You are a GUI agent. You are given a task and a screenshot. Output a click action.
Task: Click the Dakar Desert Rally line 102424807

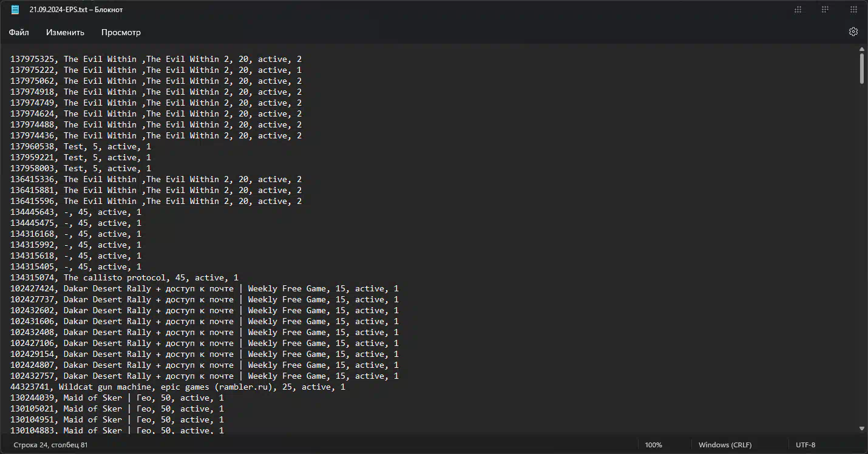[205, 365]
